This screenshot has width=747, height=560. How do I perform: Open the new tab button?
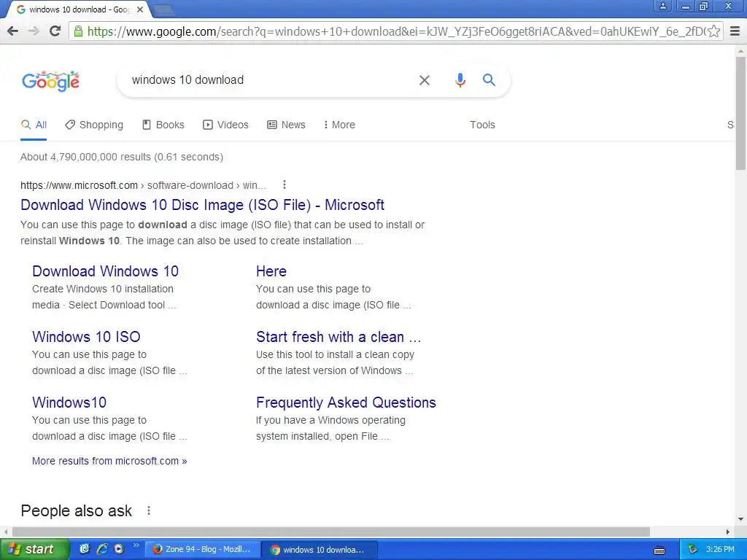coord(163,9)
